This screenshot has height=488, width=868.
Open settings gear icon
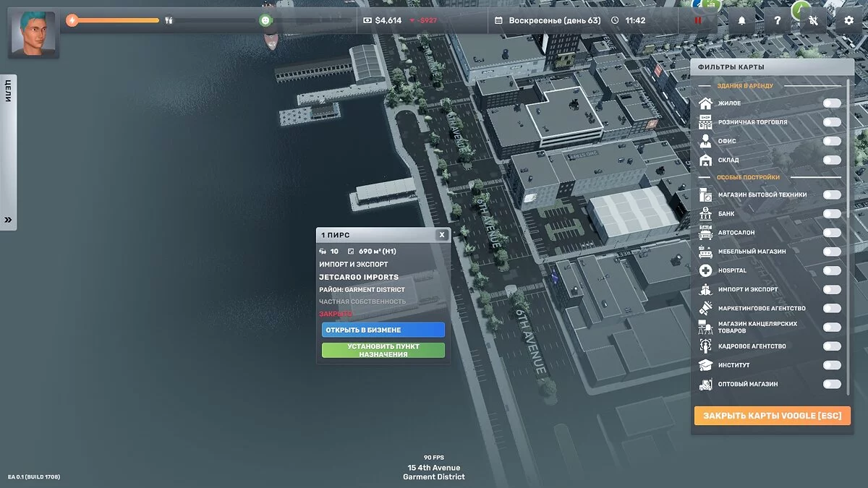(x=849, y=20)
